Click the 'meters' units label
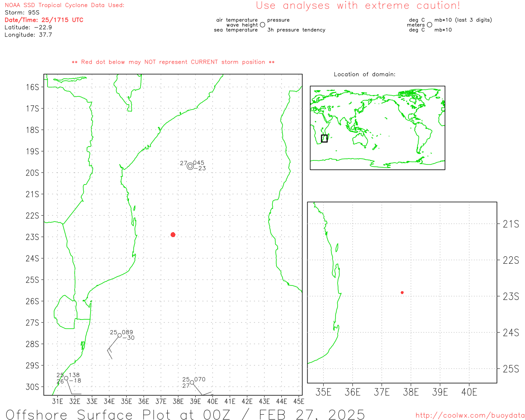Viewport: 525px width, 420px height. pos(416,25)
